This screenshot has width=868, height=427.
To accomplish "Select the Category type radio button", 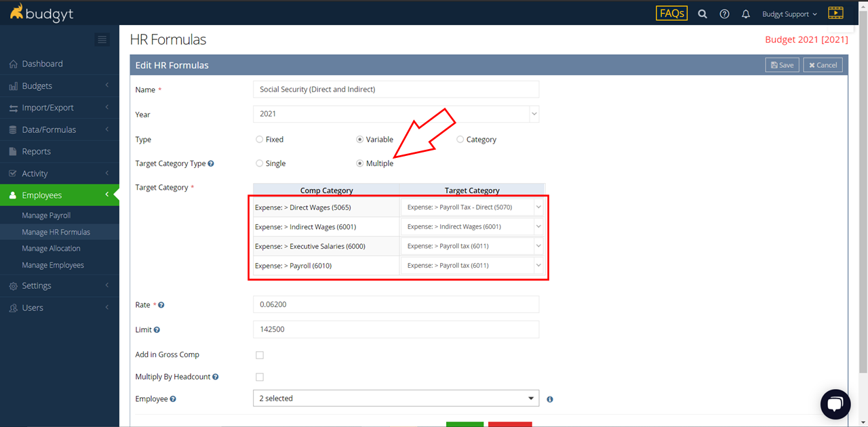I will coord(460,140).
